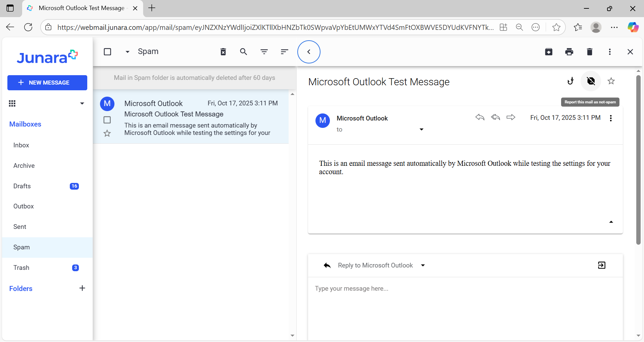This screenshot has width=644, height=342.
Task: Click the browser address bar
Action: (275, 27)
